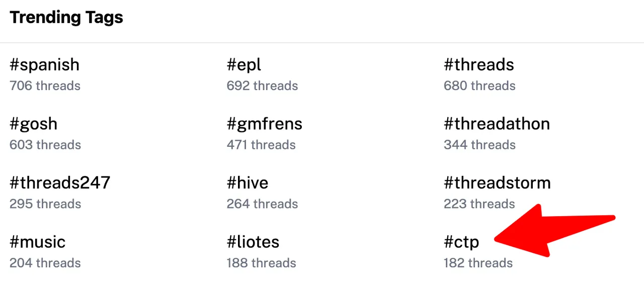Click the 692 threads count under #epl
644x288 pixels.
(262, 86)
